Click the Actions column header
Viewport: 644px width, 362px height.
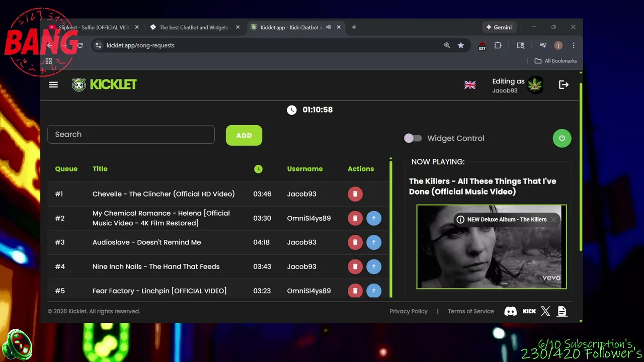[x=361, y=169]
